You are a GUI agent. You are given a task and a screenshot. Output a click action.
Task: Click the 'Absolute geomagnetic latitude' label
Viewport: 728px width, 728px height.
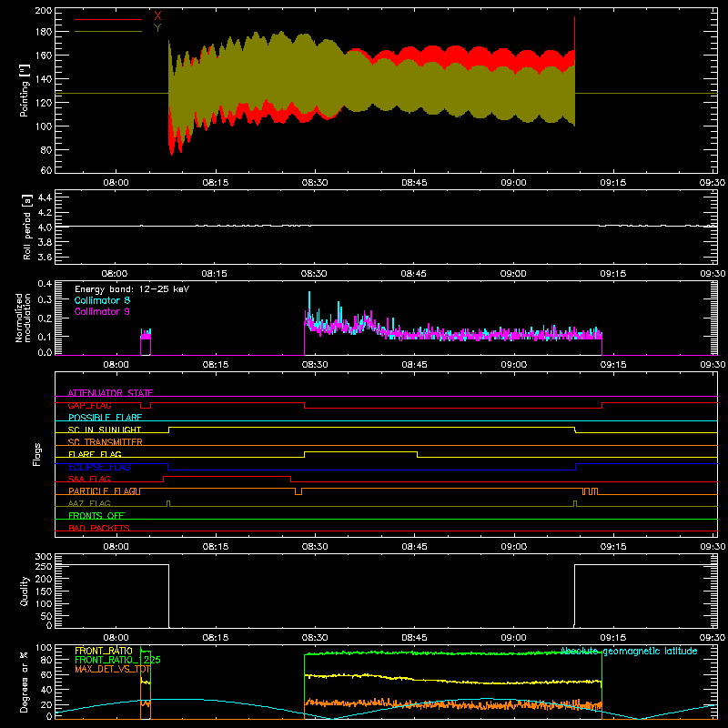point(629,651)
